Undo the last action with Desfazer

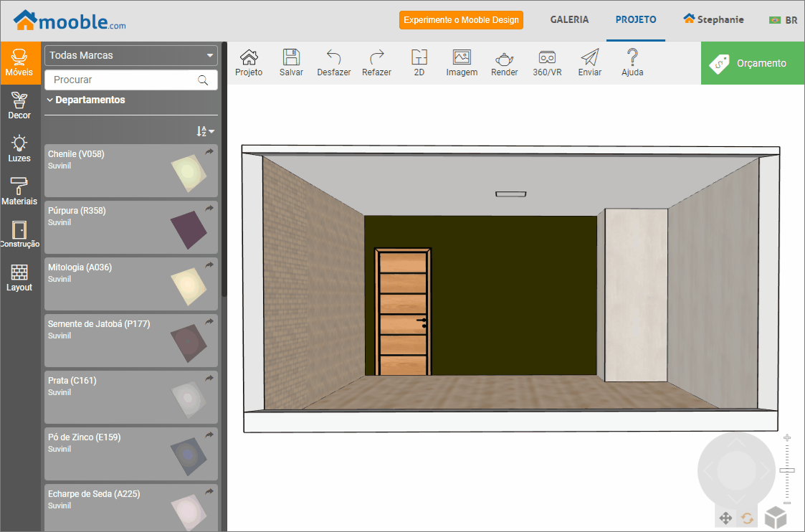coord(334,63)
